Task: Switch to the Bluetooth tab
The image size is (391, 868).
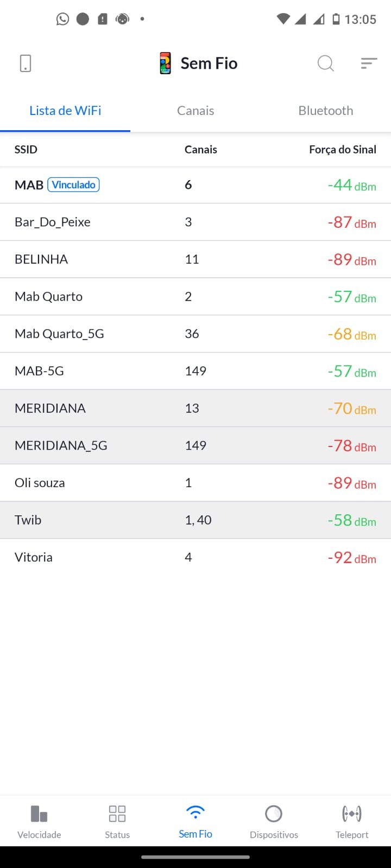Action: tap(326, 111)
